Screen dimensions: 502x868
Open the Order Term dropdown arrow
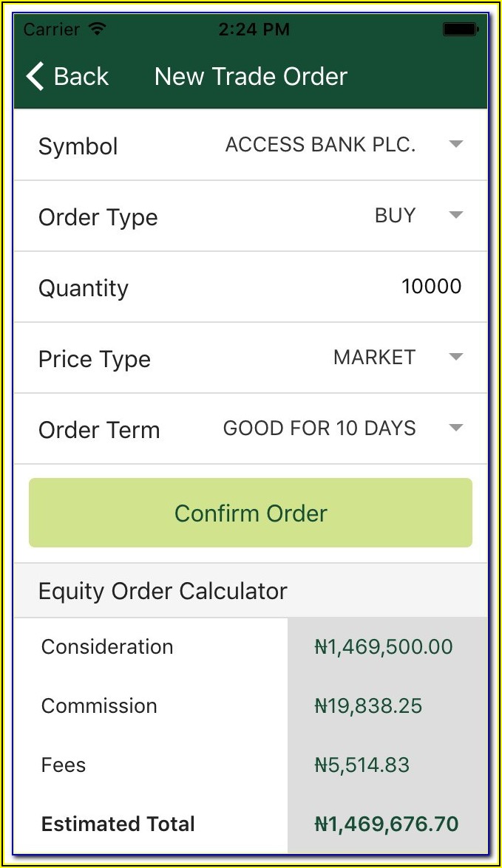(456, 428)
